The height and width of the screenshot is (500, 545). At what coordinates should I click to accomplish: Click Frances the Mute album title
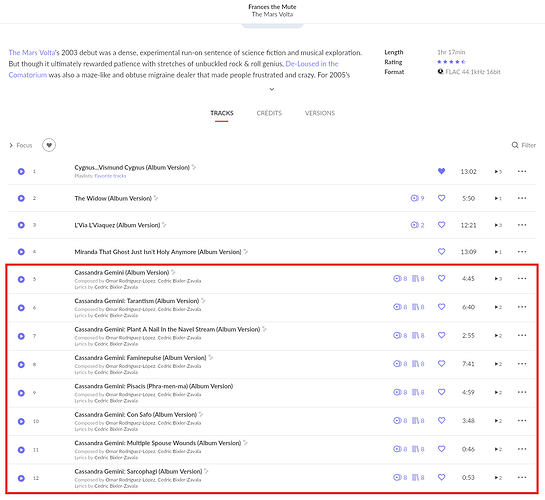272,7
